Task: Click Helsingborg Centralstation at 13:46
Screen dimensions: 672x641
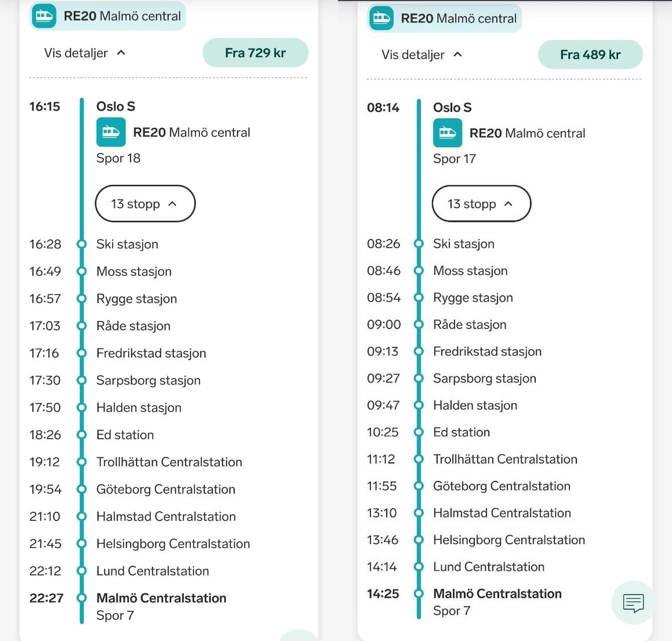Action: 509,540
